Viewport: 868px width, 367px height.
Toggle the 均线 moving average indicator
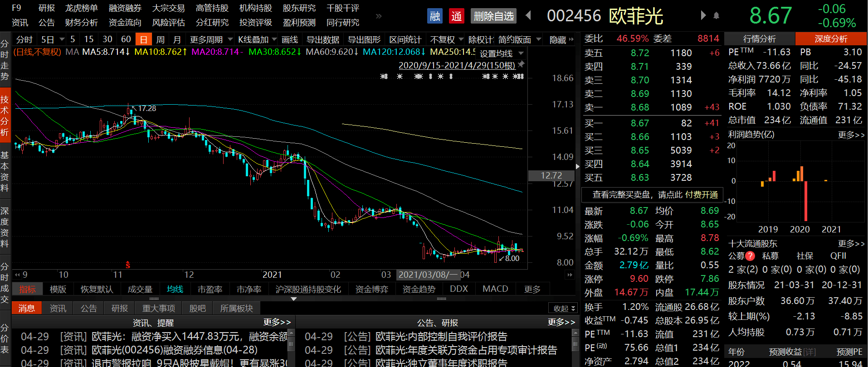(175, 289)
